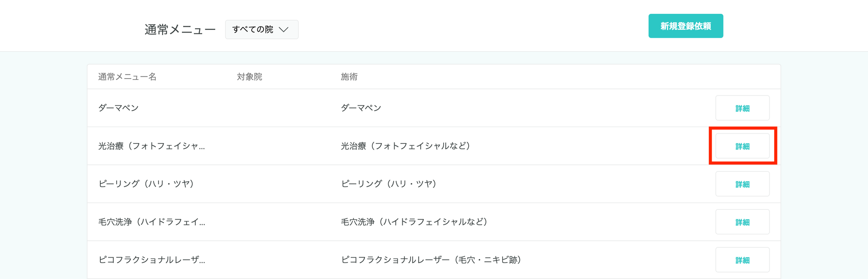Open 詳細 for the 毛穴洗浄 row

(742, 222)
